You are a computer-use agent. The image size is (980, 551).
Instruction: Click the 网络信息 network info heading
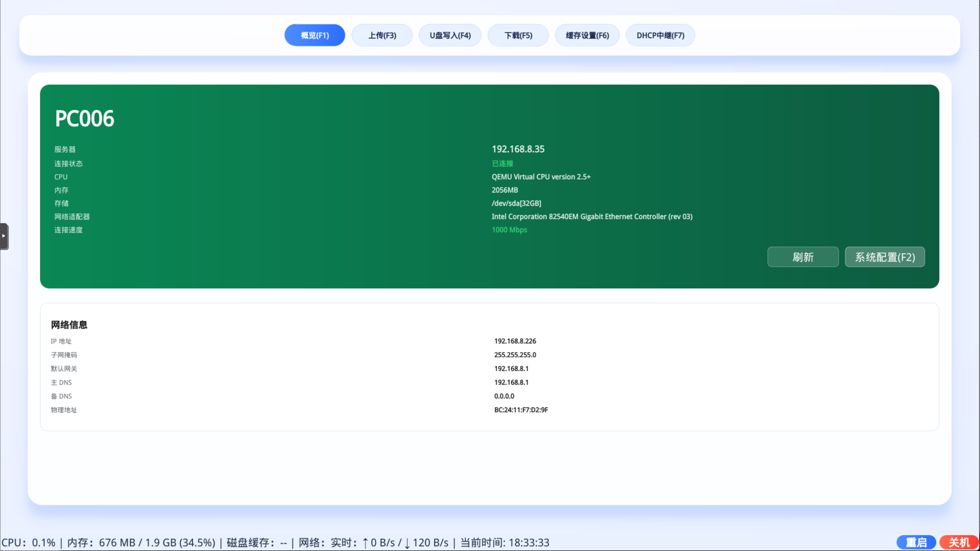click(69, 324)
